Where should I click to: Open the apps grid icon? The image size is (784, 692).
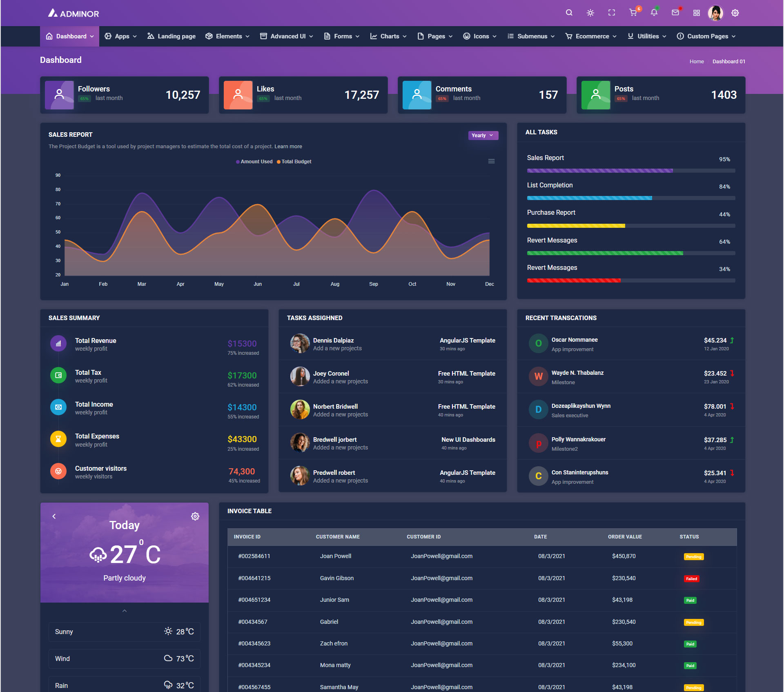[x=696, y=13]
